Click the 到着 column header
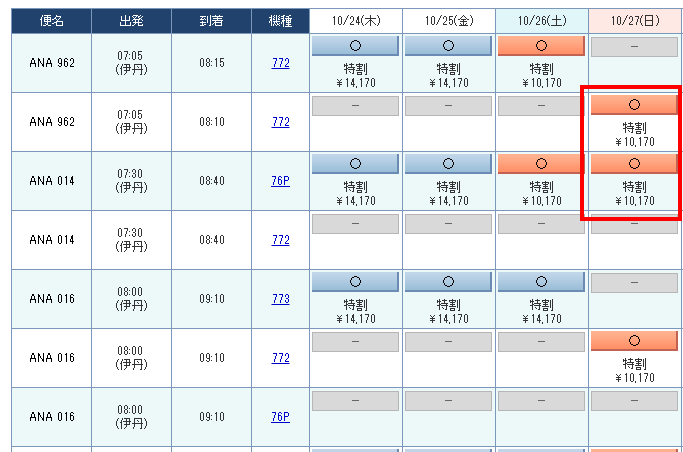The width and height of the screenshot is (683, 452). pyautogui.click(x=211, y=21)
